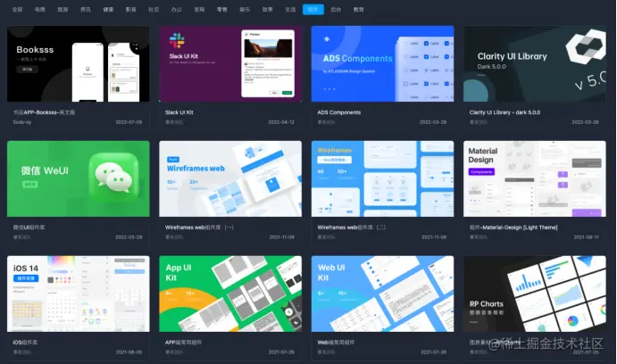Select the 资讯 category tab
This screenshot has height=364, width=617.
tap(86, 10)
